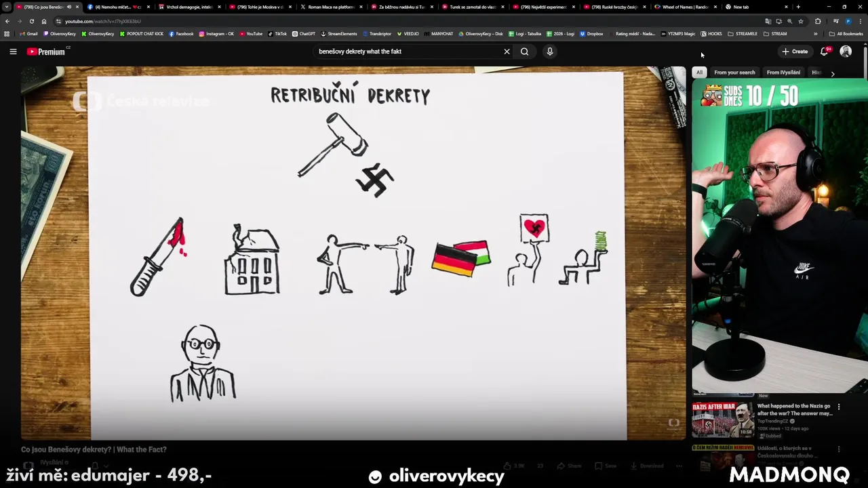
Task: Open the browser home page
Action: coord(45,21)
